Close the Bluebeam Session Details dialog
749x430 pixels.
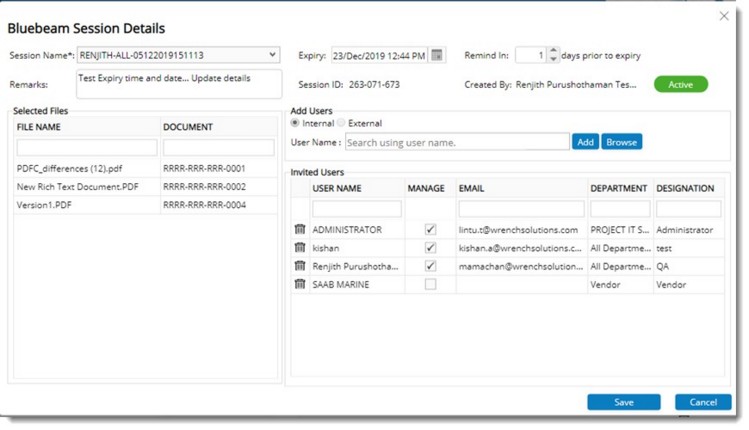tap(724, 16)
